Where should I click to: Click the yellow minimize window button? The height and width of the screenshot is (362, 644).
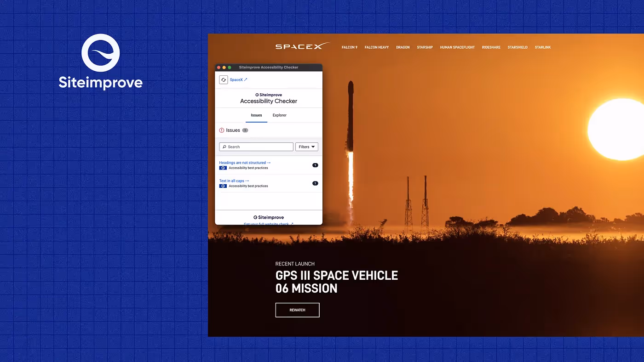224,68
